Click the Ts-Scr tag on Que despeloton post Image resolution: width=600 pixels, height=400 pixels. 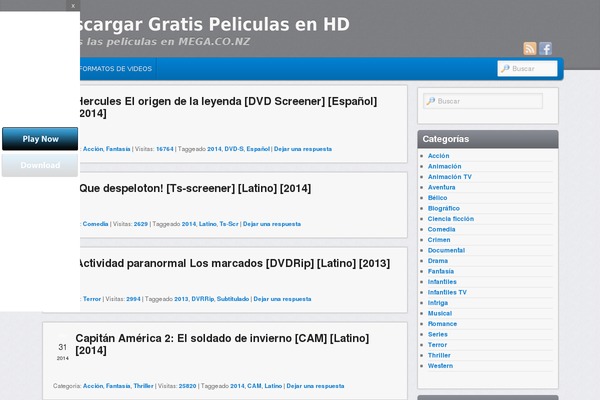(x=229, y=224)
